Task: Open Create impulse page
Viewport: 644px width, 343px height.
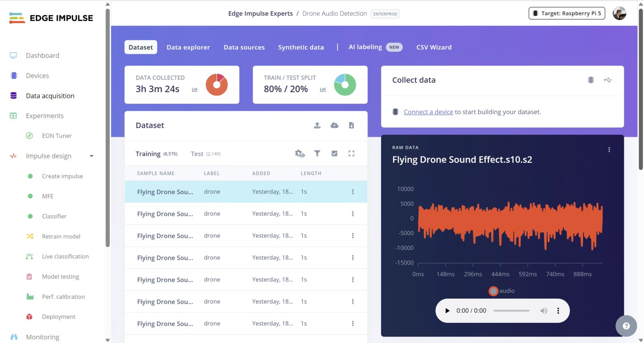Action: point(62,176)
